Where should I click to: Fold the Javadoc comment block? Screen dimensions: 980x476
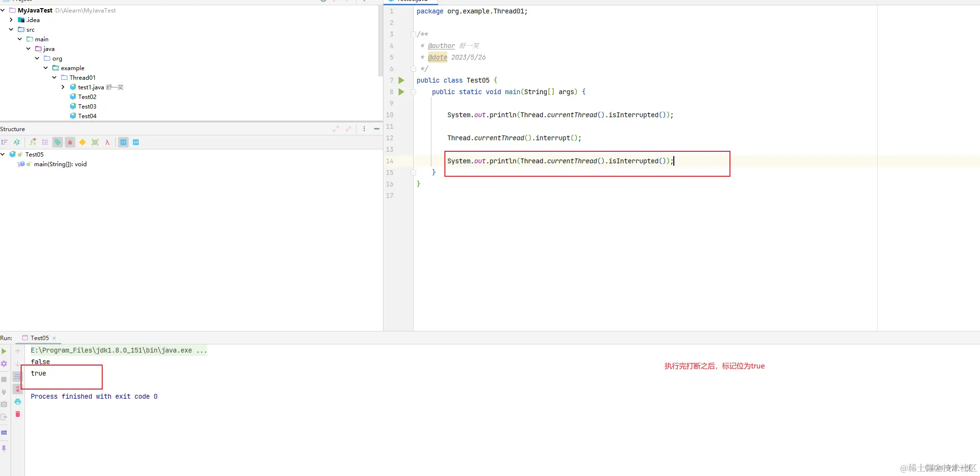click(x=413, y=34)
